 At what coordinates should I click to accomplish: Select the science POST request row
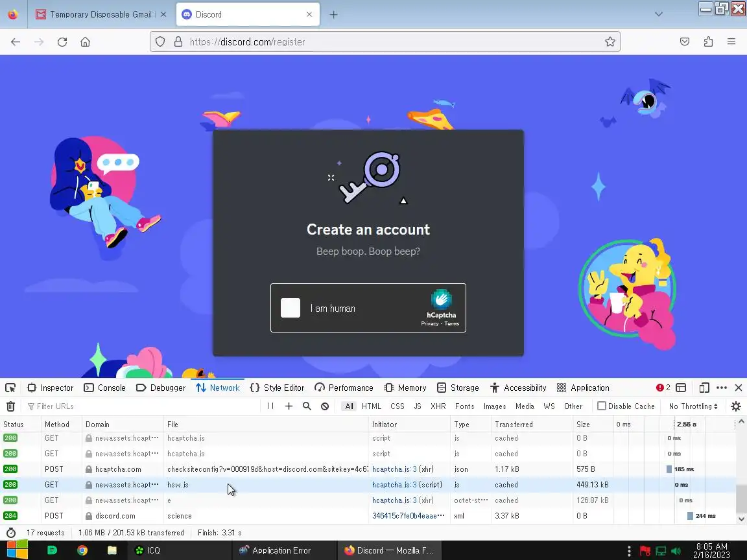[368, 516]
